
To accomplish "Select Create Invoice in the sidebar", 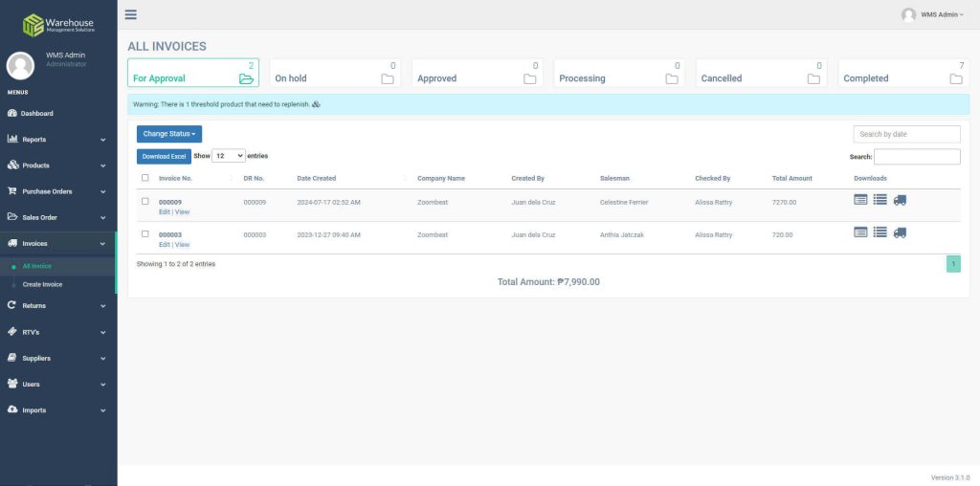I will pyautogui.click(x=42, y=284).
